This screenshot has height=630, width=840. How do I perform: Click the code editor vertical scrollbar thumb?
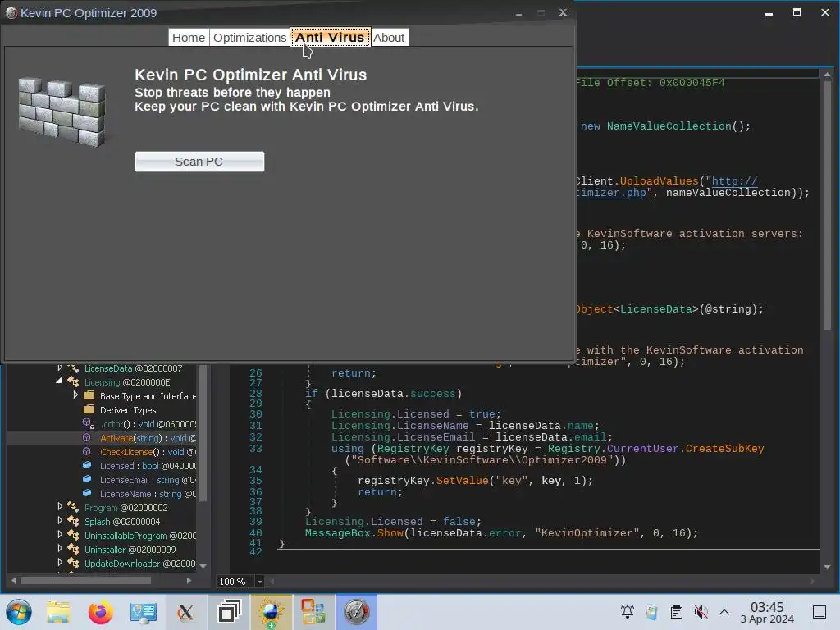point(827,205)
